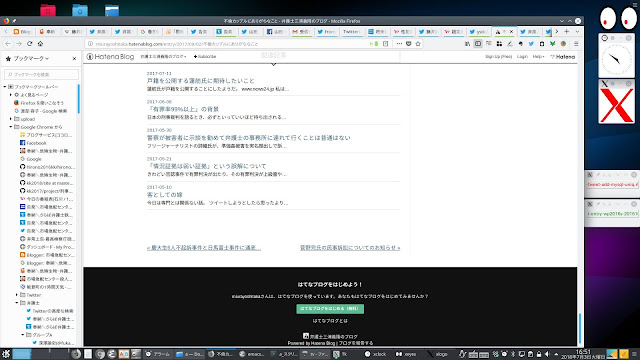List all tabs dropdown arrow
Image resolution: width=640 pixels, height=360 pixels.
[577, 31]
